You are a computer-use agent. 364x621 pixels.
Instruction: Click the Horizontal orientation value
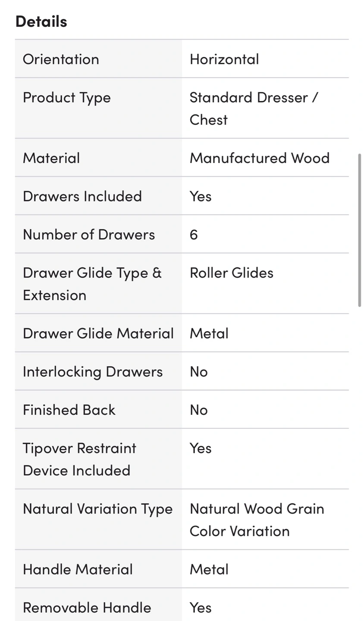224,59
